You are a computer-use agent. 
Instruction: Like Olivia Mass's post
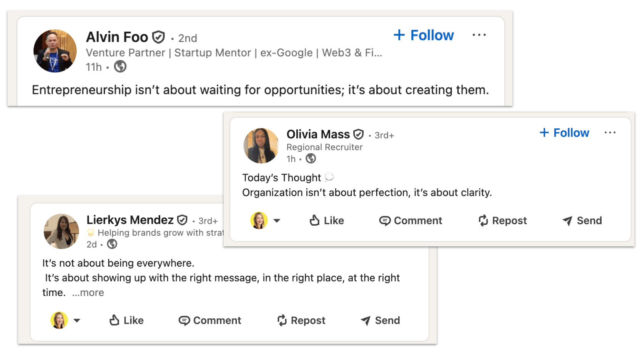click(327, 221)
